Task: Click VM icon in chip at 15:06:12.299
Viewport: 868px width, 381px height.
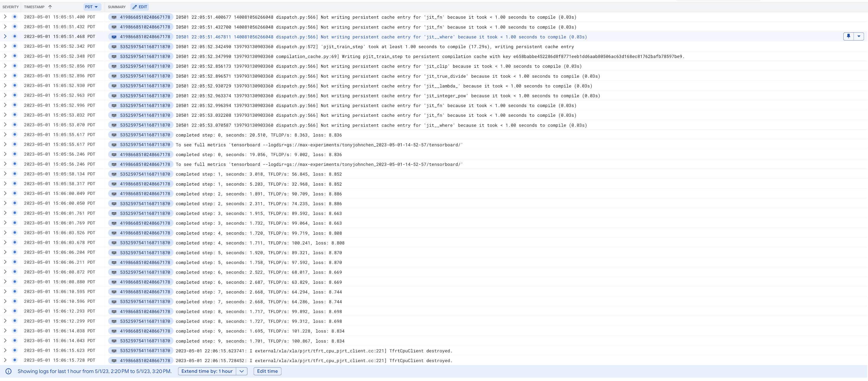Action: (x=114, y=321)
